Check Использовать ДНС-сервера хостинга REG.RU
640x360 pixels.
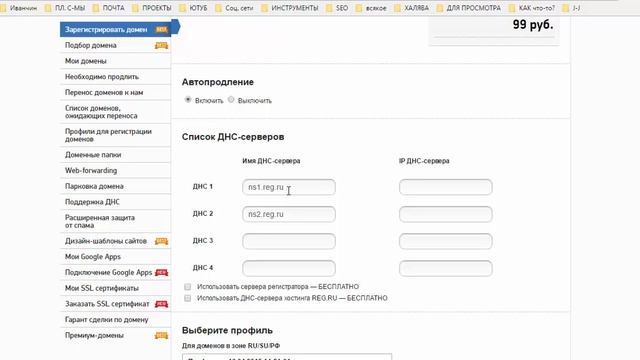click(187, 298)
